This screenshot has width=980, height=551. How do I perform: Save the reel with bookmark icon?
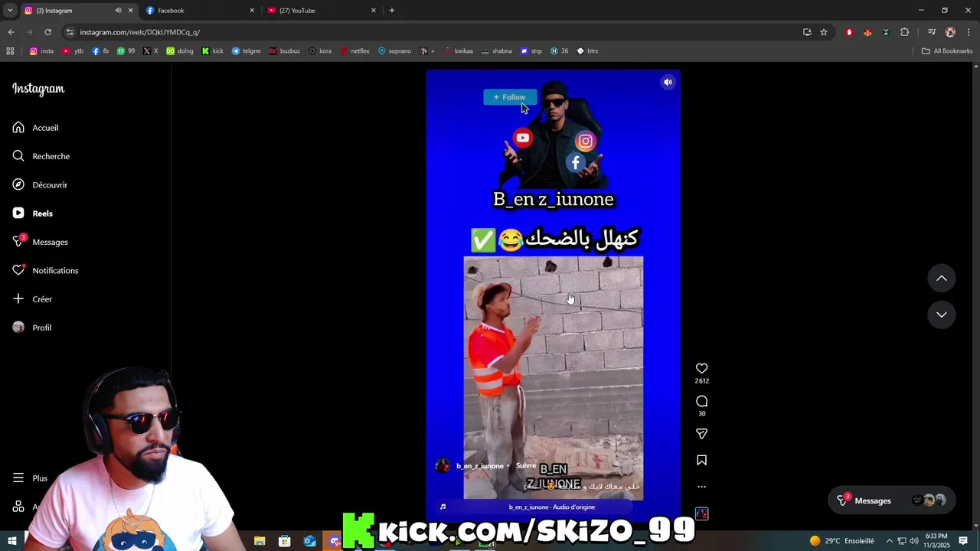(701, 460)
